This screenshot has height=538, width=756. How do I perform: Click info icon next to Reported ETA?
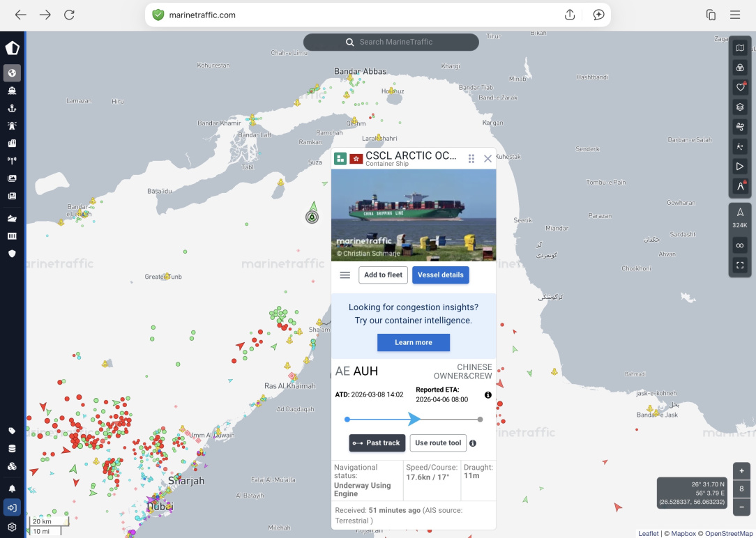tap(488, 395)
